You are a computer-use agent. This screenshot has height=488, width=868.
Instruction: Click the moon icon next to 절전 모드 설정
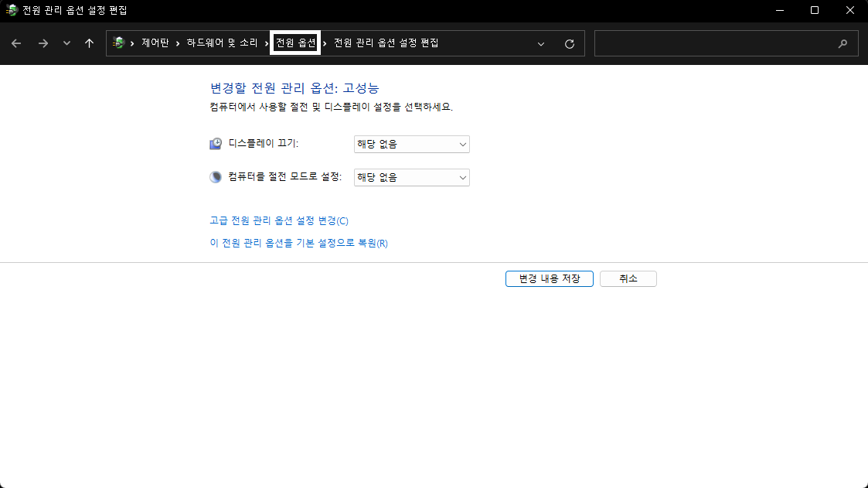coord(215,176)
